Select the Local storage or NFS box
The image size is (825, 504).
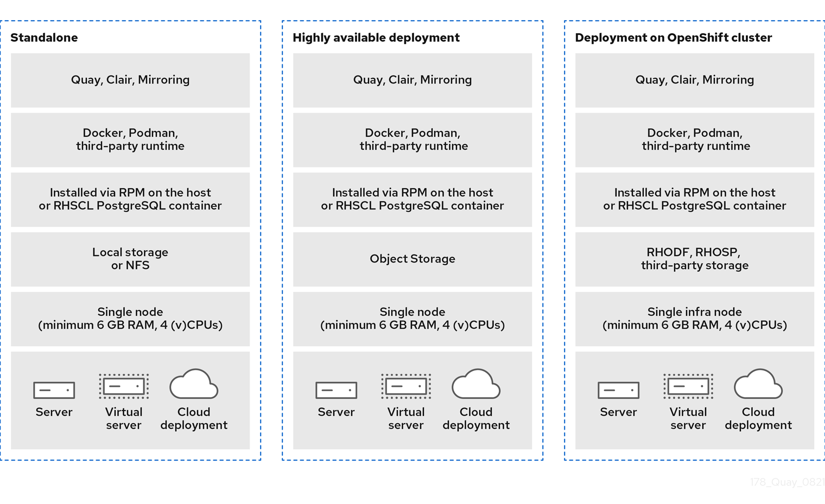coord(130,259)
